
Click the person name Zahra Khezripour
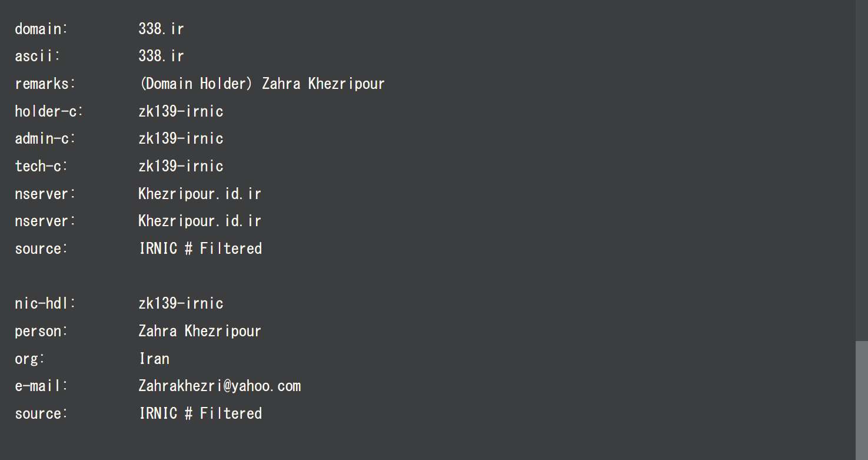199,331
